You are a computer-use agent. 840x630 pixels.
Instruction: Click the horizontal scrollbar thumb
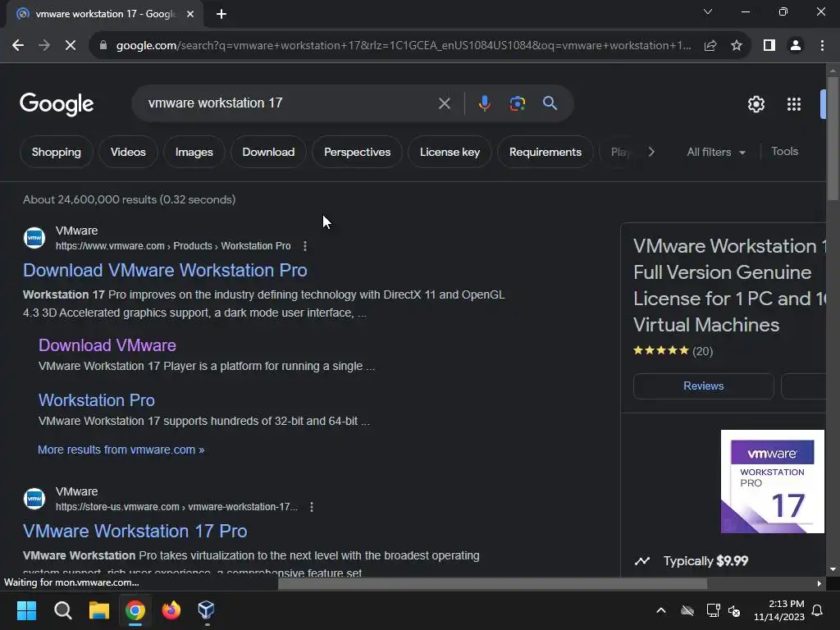(x=492, y=583)
